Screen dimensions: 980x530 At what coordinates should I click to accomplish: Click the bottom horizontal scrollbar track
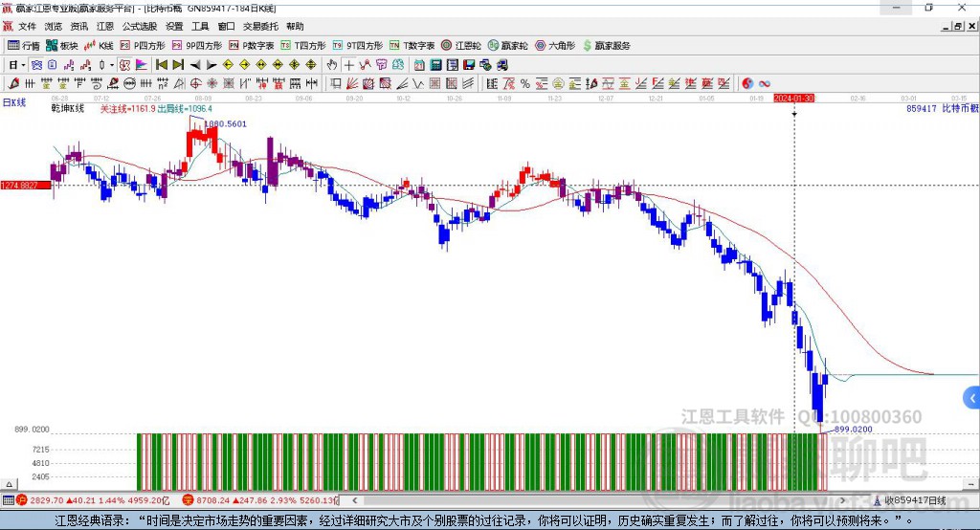point(574,500)
